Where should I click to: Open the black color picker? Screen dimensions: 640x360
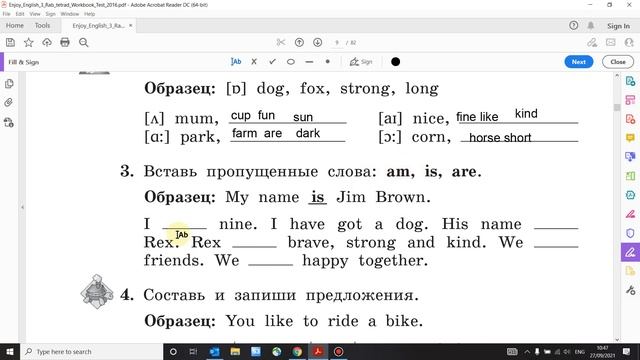395,62
